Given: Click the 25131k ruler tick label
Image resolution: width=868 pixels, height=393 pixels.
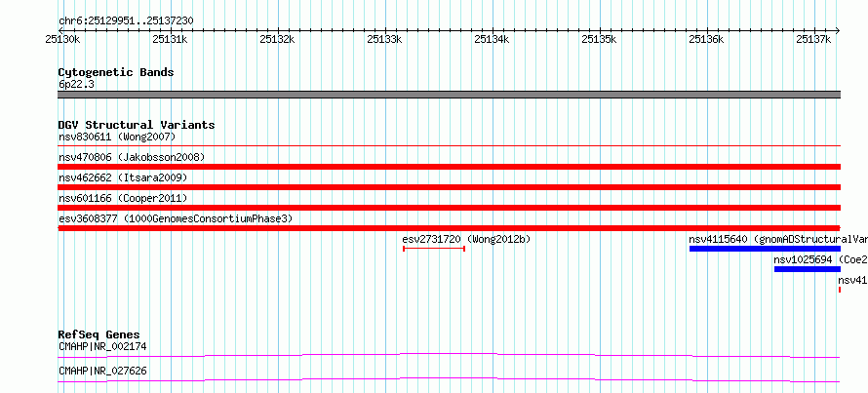Looking at the screenshot, I should [x=171, y=39].
